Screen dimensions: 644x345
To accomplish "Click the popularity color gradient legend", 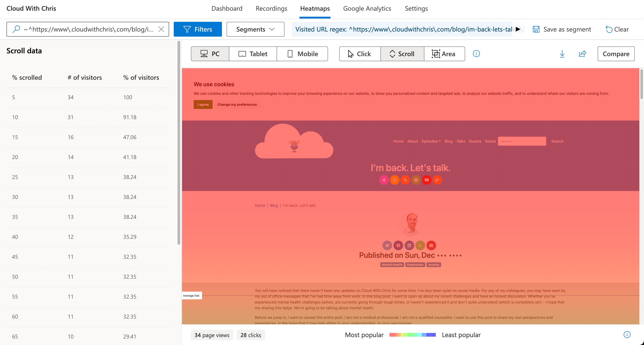I will [x=412, y=335].
